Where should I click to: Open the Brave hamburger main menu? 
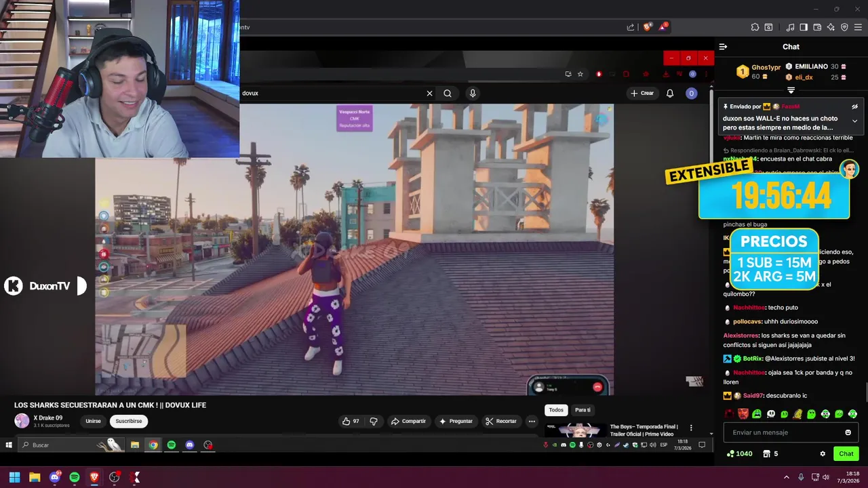click(x=859, y=27)
